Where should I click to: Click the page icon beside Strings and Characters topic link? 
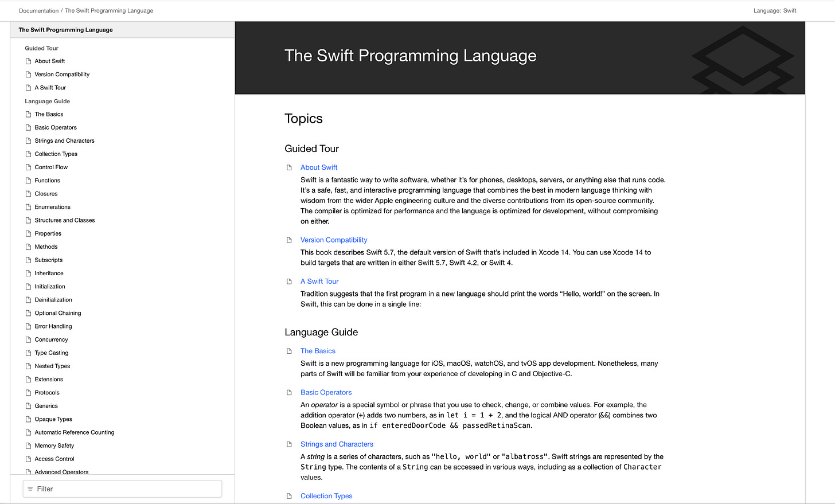(x=289, y=444)
